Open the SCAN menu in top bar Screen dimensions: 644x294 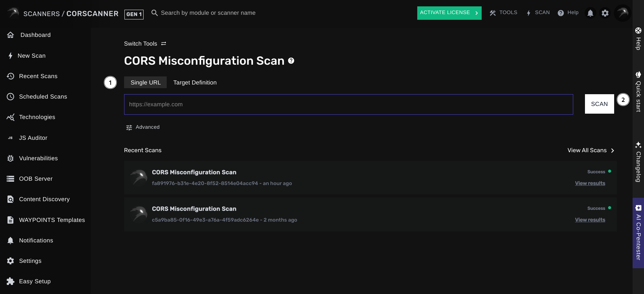pos(538,13)
